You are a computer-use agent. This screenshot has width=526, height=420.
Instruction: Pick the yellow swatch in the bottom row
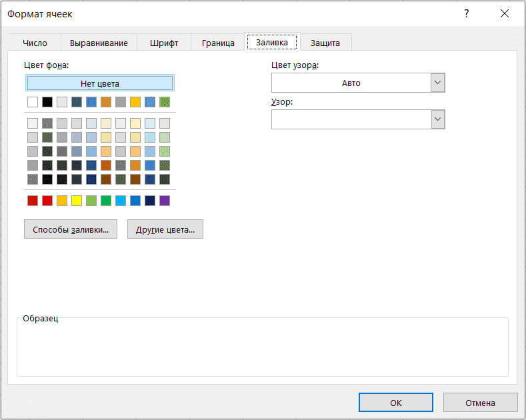(77, 201)
